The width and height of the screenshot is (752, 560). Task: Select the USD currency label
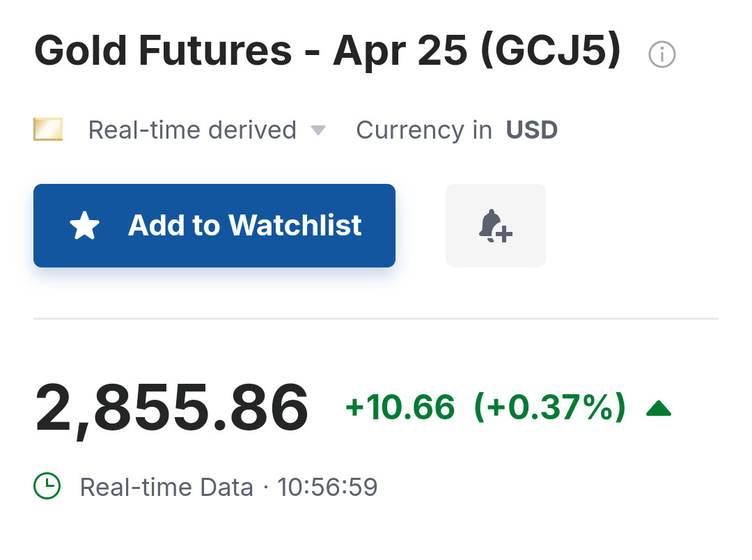(531, 130)
